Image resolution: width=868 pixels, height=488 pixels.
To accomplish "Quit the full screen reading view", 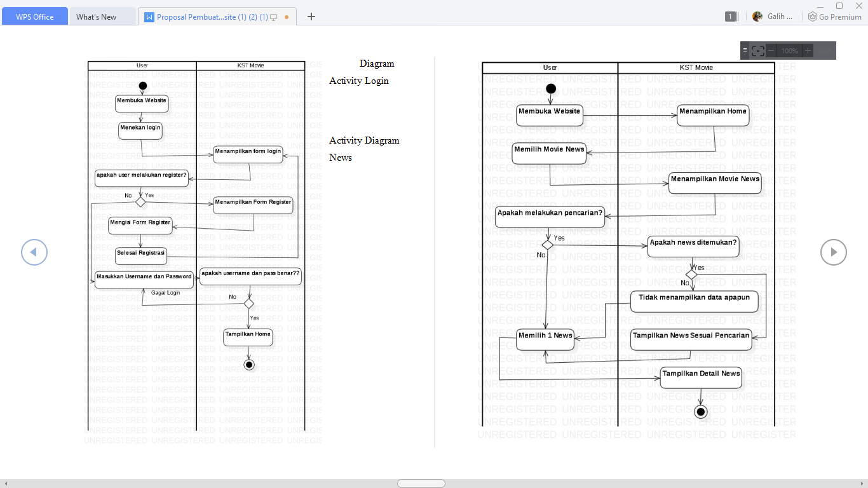I will [825, 51].
